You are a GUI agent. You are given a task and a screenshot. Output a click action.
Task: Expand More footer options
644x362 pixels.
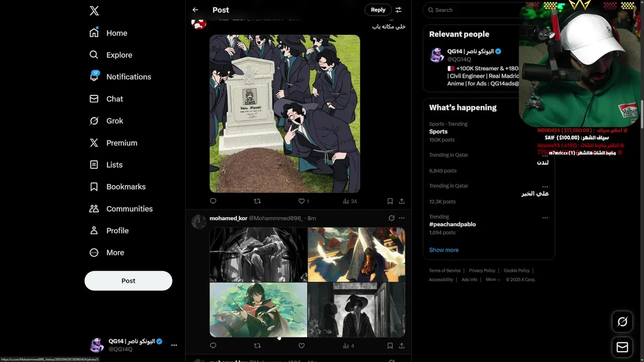click(x=493, y=280)
